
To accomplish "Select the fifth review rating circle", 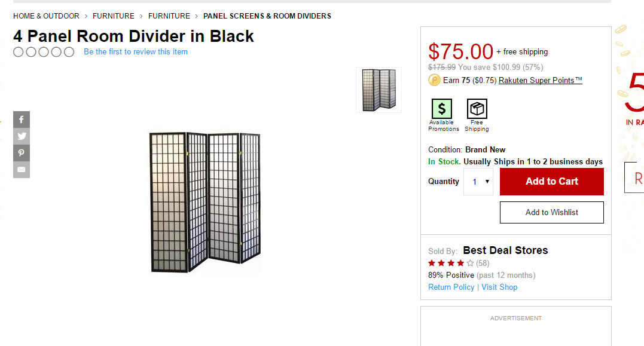I will pos(69,52).
